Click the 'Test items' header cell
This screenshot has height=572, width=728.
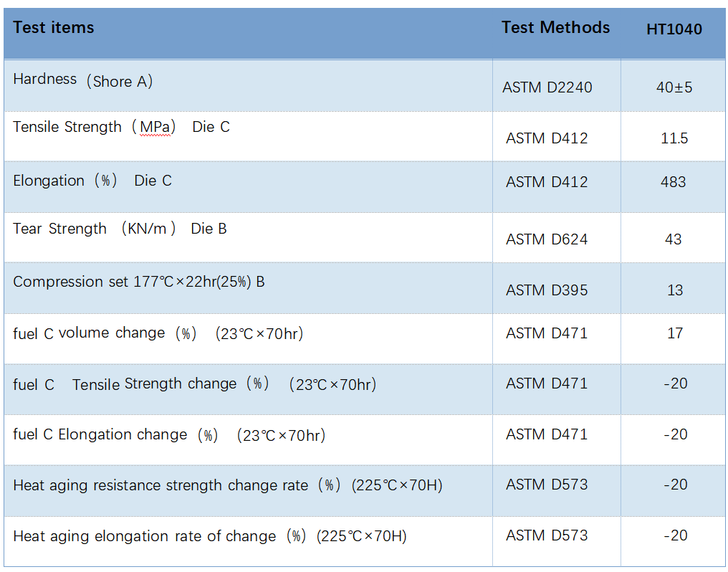point(54,28)
